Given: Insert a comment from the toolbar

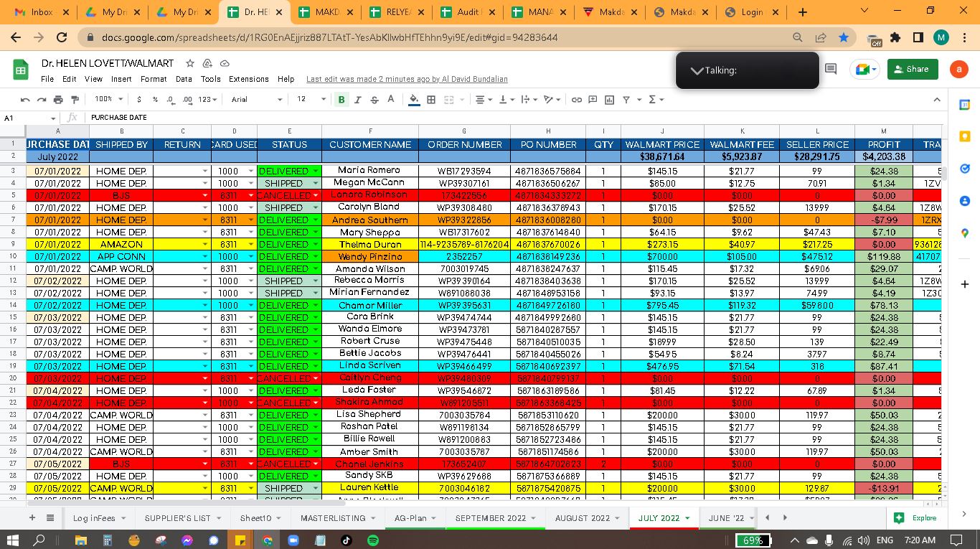Looking at the screenshot, I should 593,100.
